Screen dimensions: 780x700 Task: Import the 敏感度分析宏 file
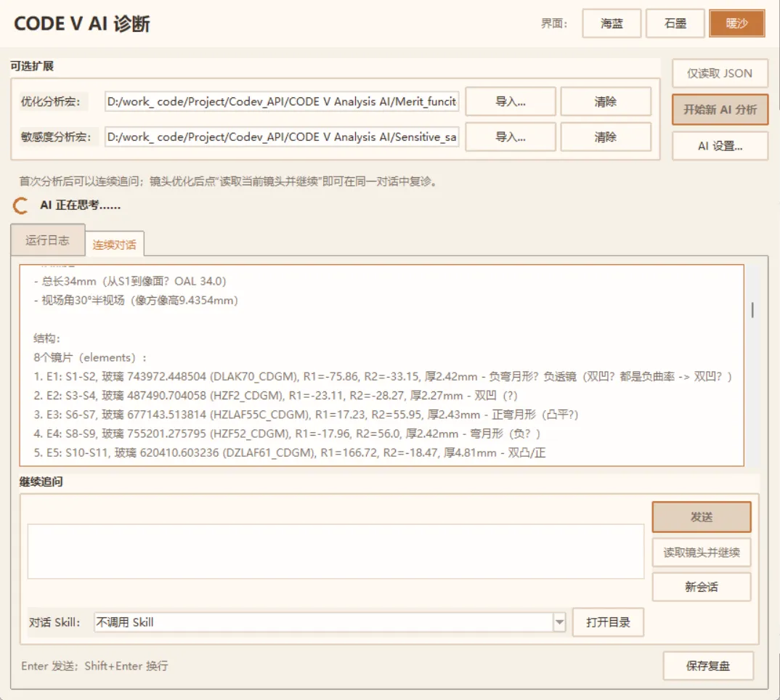511,137
